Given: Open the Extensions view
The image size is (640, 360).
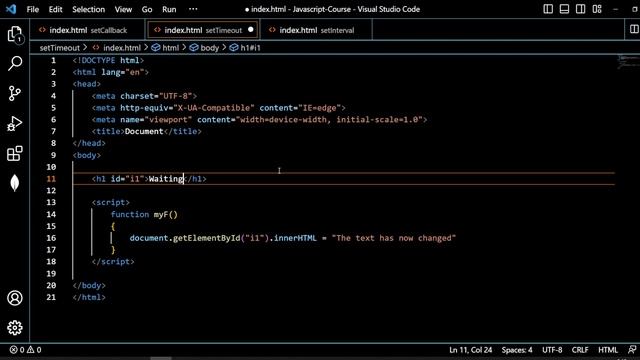Looking at the screenshot, I should coord(15,153).
